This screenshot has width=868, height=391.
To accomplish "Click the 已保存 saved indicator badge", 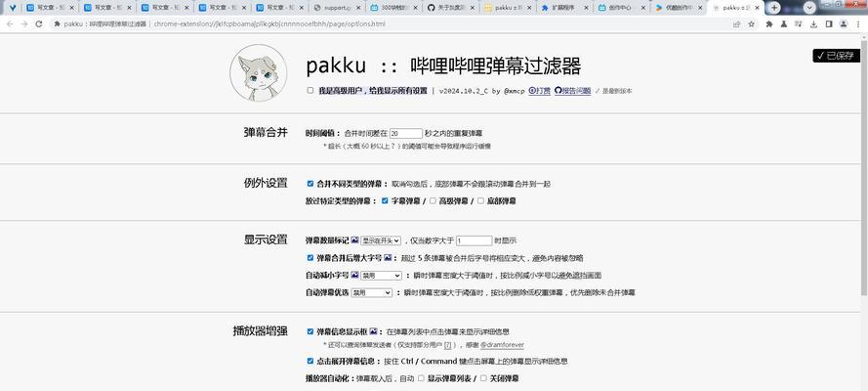I will click(837, 56).
